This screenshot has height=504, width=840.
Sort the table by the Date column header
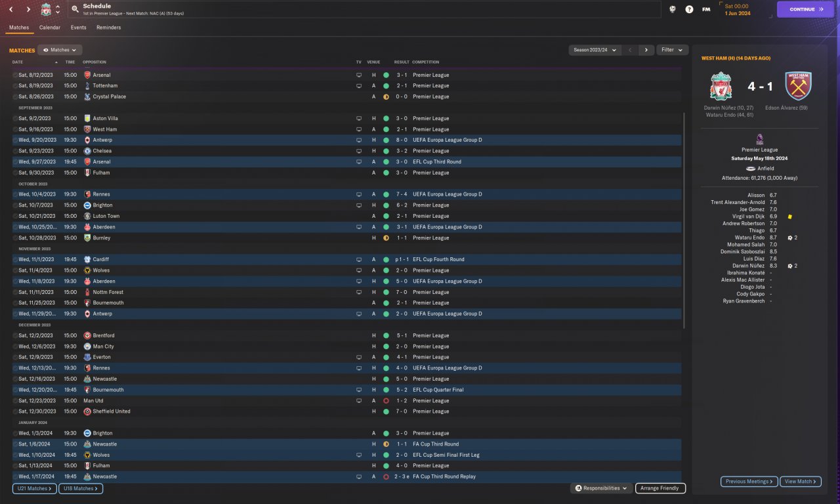(x=18, y=62)
